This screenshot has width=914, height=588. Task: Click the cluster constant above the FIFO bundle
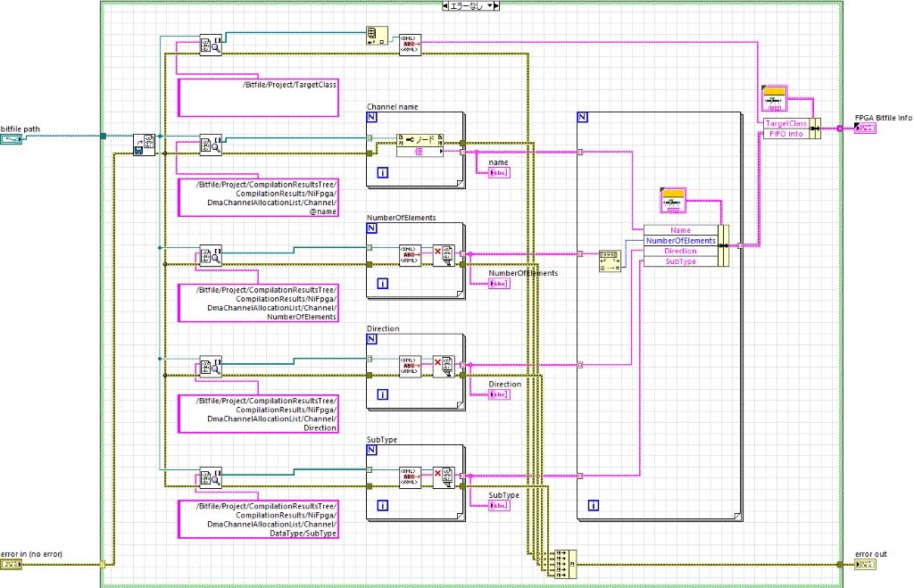pyautogui.click(x=673, y=201)
